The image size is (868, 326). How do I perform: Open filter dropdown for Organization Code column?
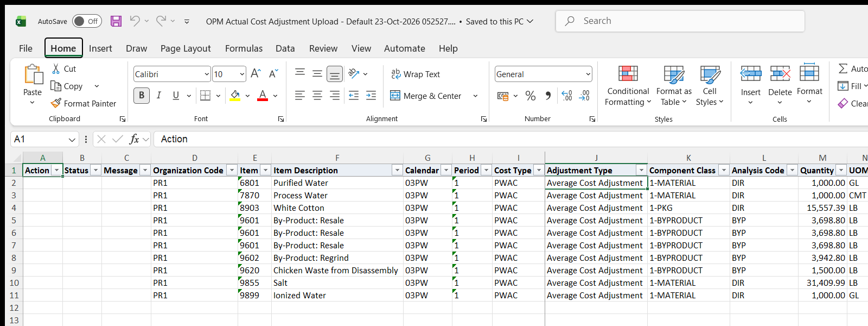coord(232,170)
